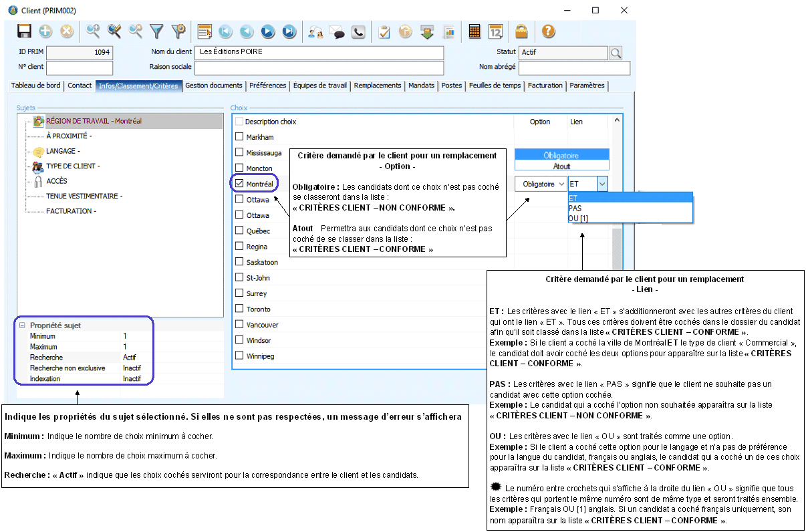Open the Obligatoire option dropdown

pos(540,184)
